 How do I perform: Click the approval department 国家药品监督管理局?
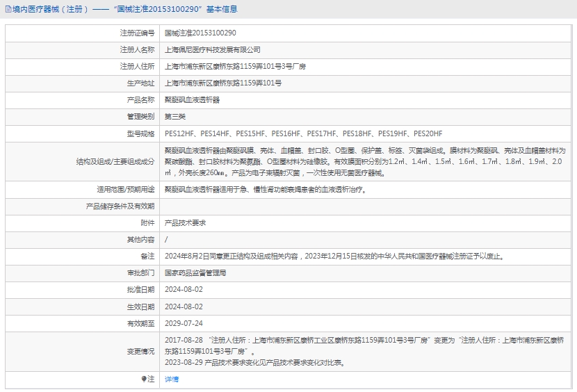click(195, 272)
